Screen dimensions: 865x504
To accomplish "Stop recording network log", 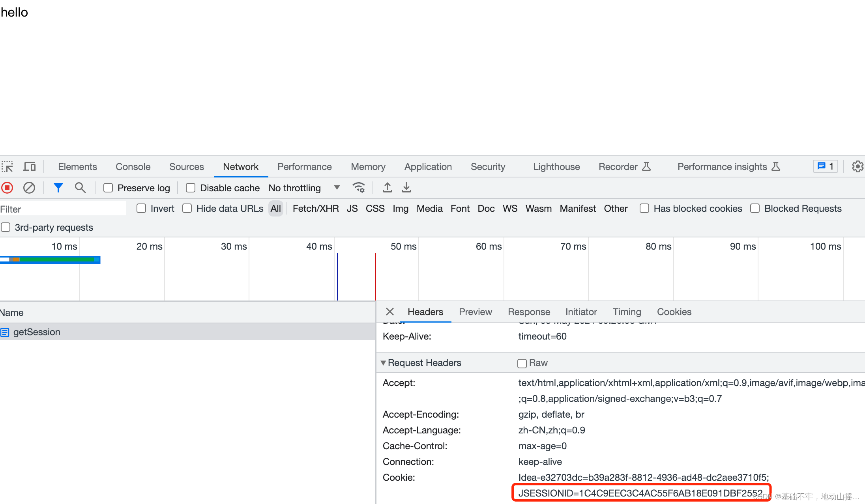I will tap(7, 188).
